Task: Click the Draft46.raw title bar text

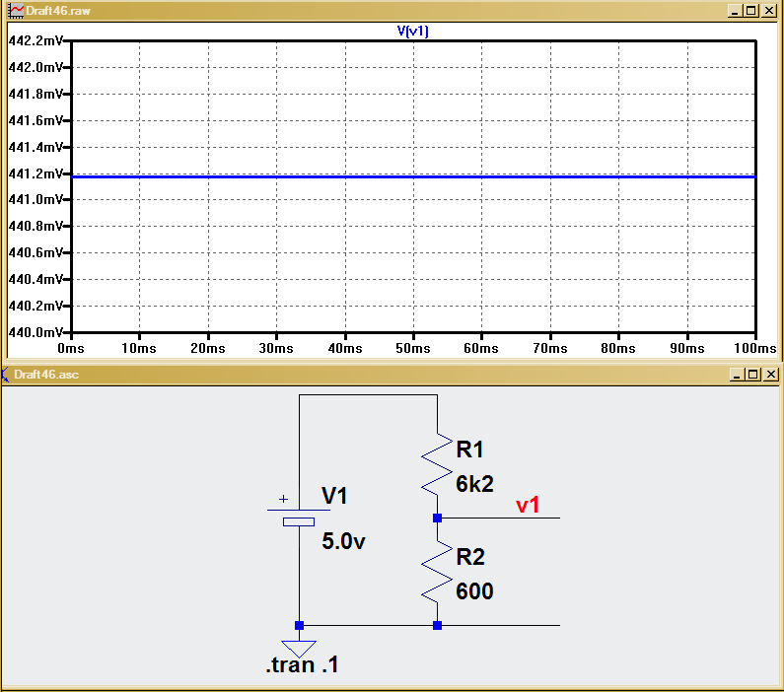Action: 58,11
